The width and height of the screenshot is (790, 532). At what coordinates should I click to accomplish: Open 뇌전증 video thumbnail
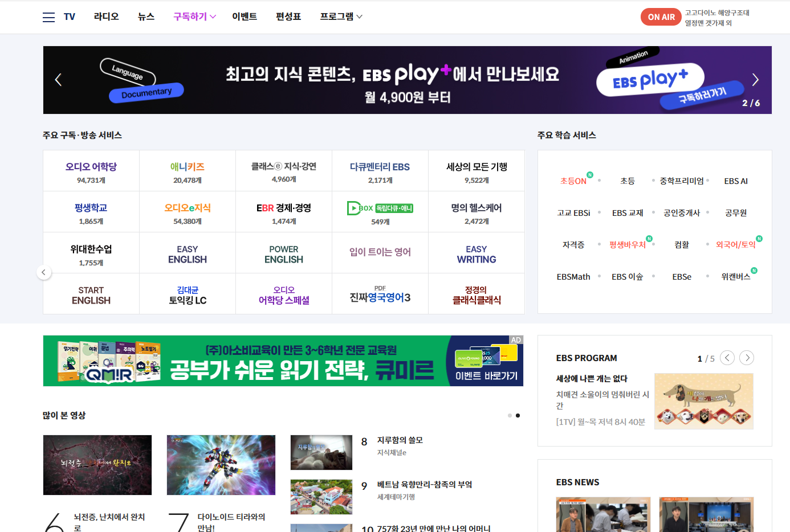(x=97, y=465)
